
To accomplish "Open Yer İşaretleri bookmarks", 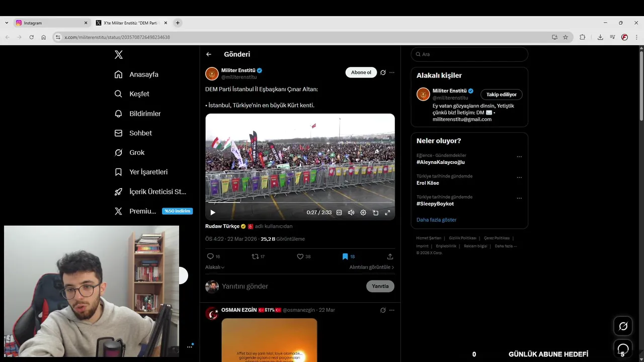I will click(141, 172).
